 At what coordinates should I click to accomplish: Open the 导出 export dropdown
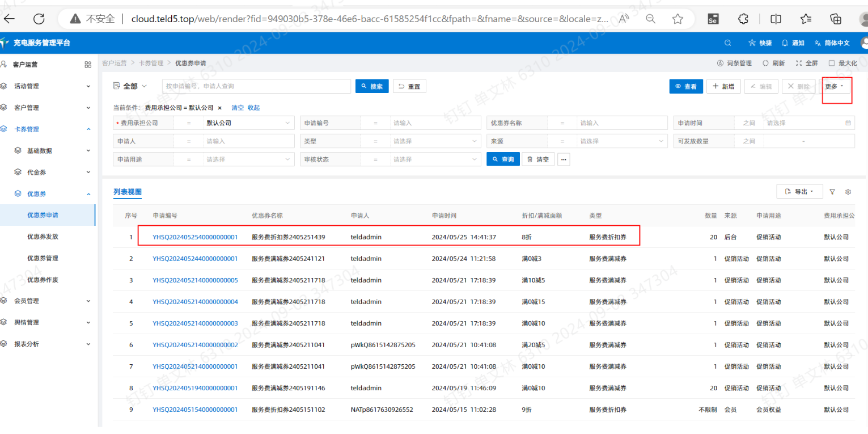[799, 192]
